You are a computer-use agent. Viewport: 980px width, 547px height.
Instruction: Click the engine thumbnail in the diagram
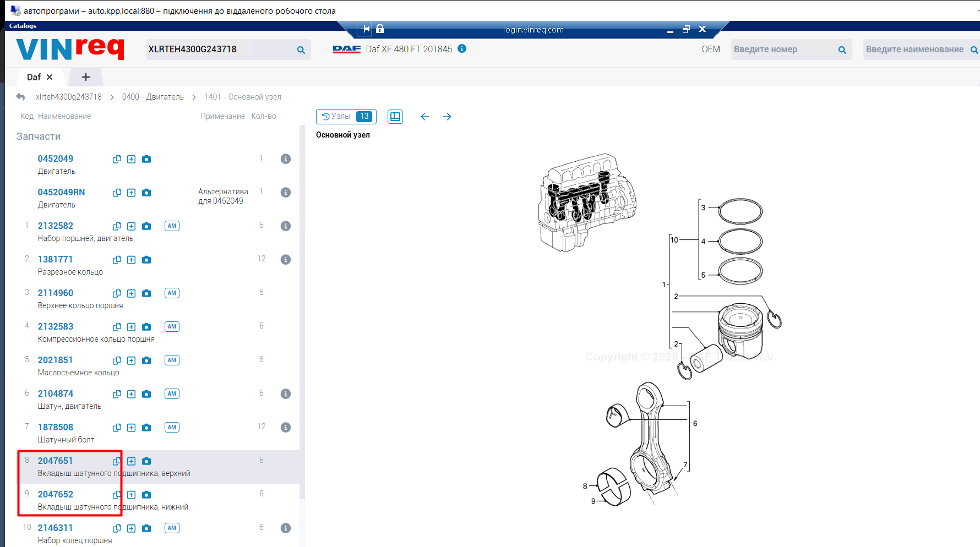[586, 203]
